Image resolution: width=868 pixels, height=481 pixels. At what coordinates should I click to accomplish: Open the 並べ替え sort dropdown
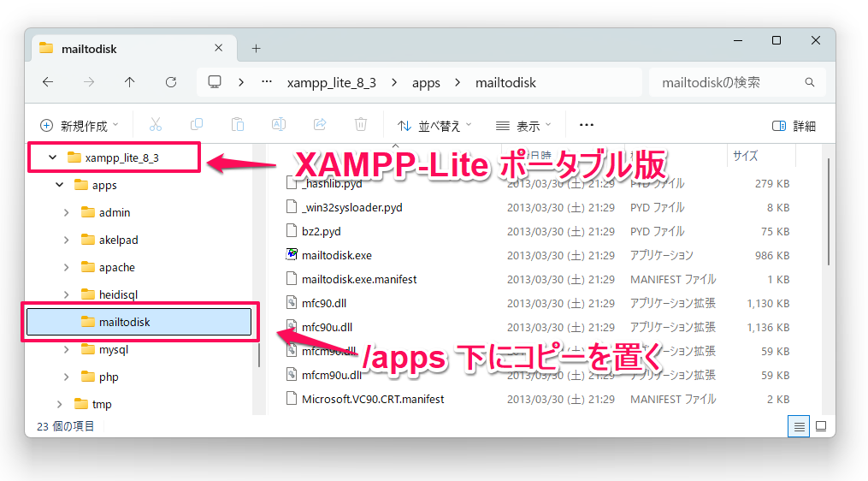(434, 126)
